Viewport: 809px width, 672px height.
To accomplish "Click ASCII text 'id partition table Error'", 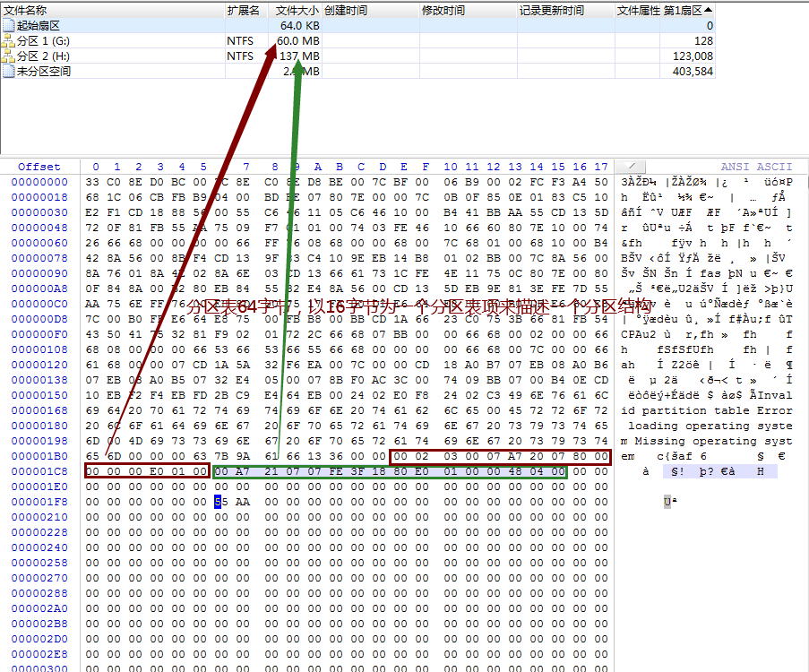I will pos(706,410).
